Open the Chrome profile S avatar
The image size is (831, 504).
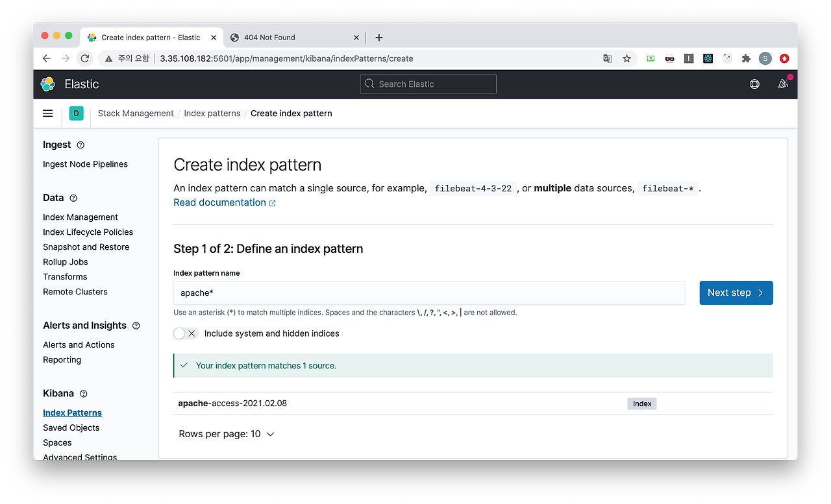point(765,58)
